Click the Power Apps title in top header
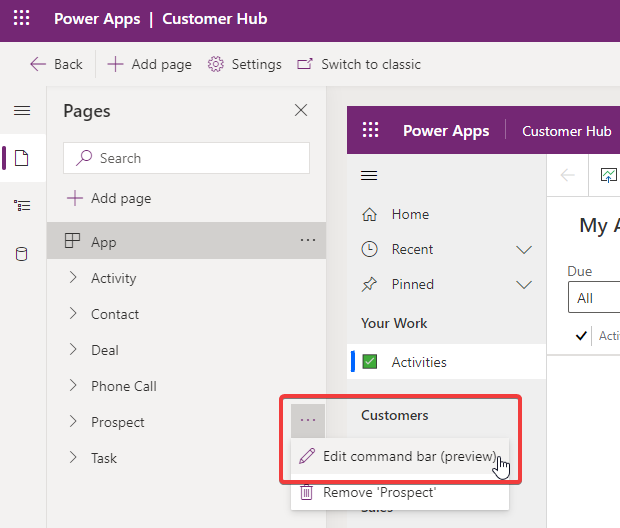Image resolution: width=620 pixels, height=528 pixels. 97,19
